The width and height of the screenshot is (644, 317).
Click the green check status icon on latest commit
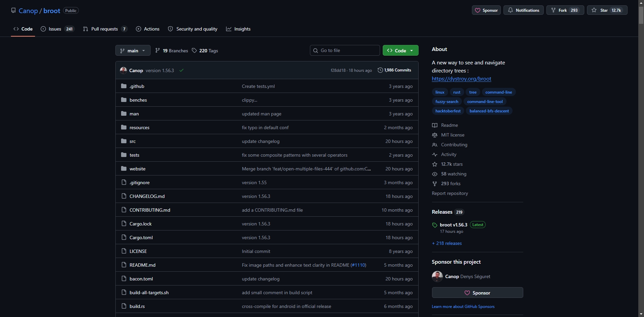click(181, 70)
